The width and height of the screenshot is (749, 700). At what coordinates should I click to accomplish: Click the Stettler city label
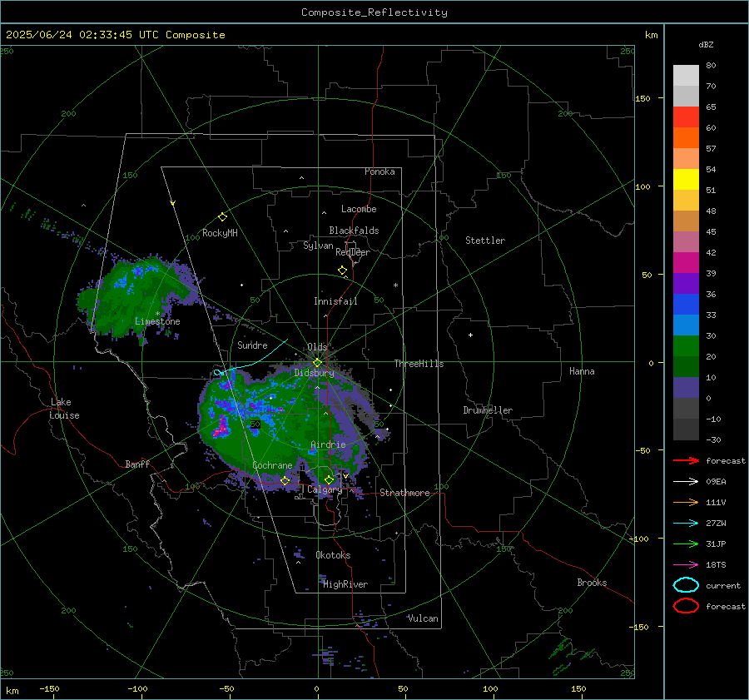(485, 241)
